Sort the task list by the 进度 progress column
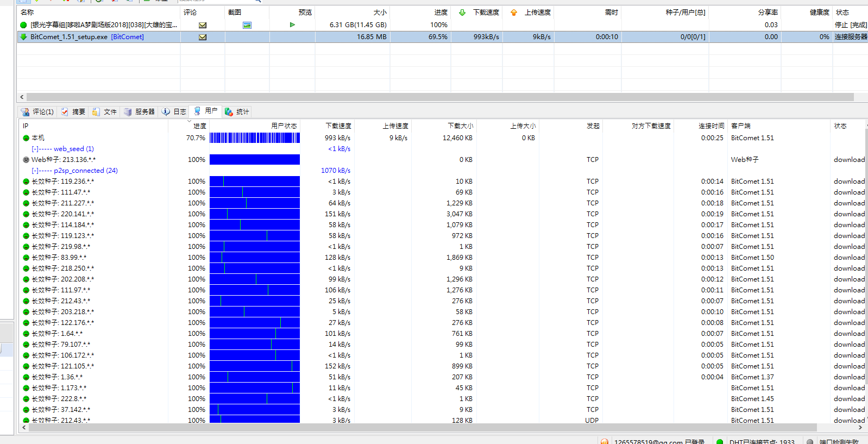The width and height of the screenshot is (868, 444). coord(441,12)
